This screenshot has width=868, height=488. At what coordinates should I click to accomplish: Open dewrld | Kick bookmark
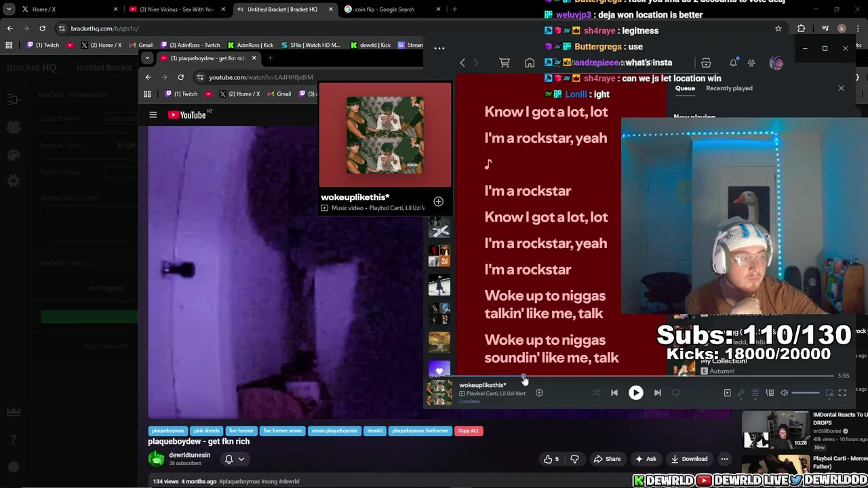371,45
